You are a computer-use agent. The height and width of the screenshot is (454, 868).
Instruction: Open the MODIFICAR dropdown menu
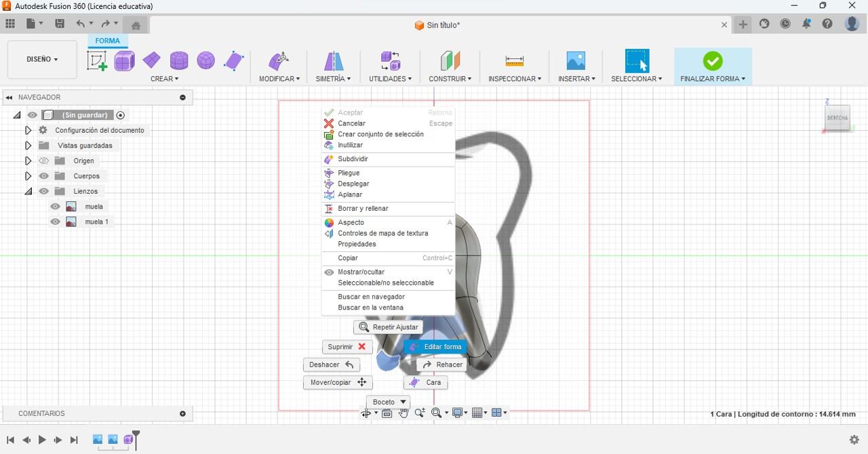click(x=279, y=79)
